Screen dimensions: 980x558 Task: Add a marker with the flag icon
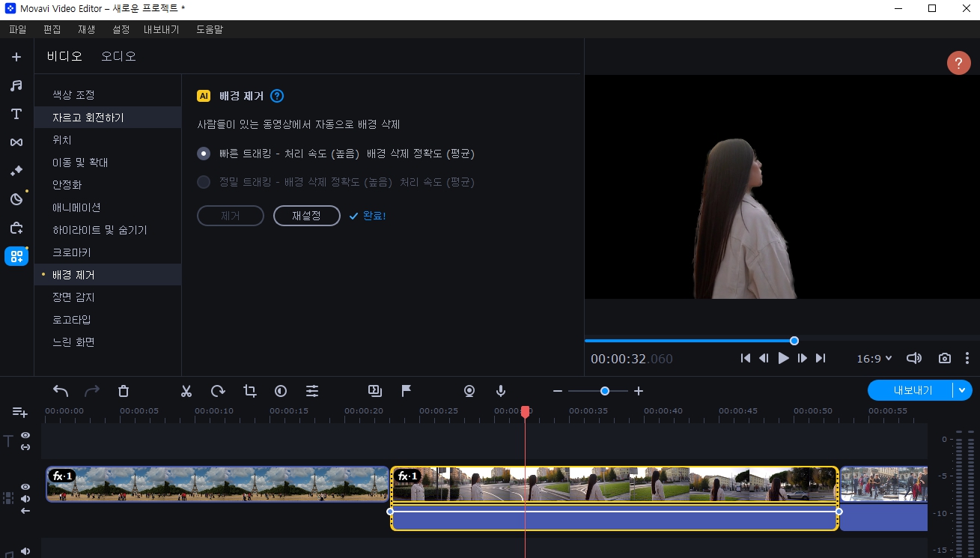407,390
